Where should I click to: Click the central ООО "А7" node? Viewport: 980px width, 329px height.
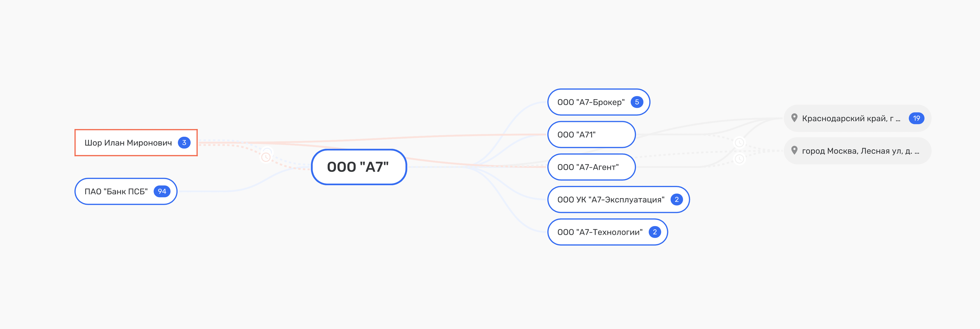pyautogui.click(x=358, y=167)
